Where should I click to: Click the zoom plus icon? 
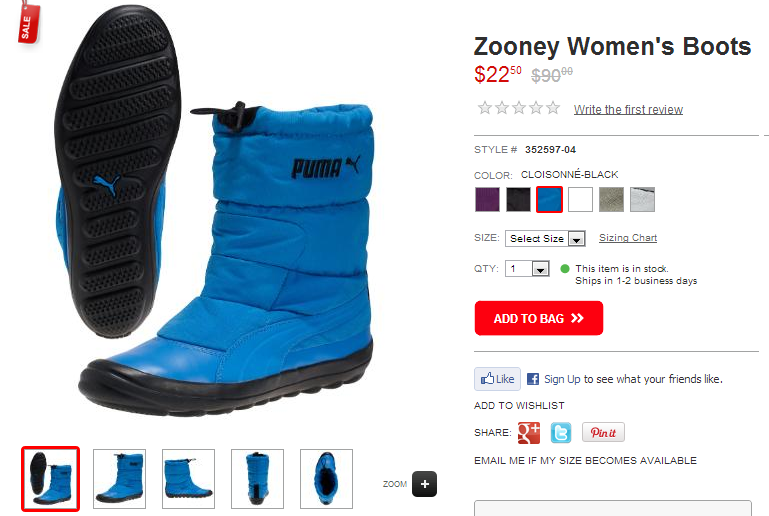pos(424,484)
